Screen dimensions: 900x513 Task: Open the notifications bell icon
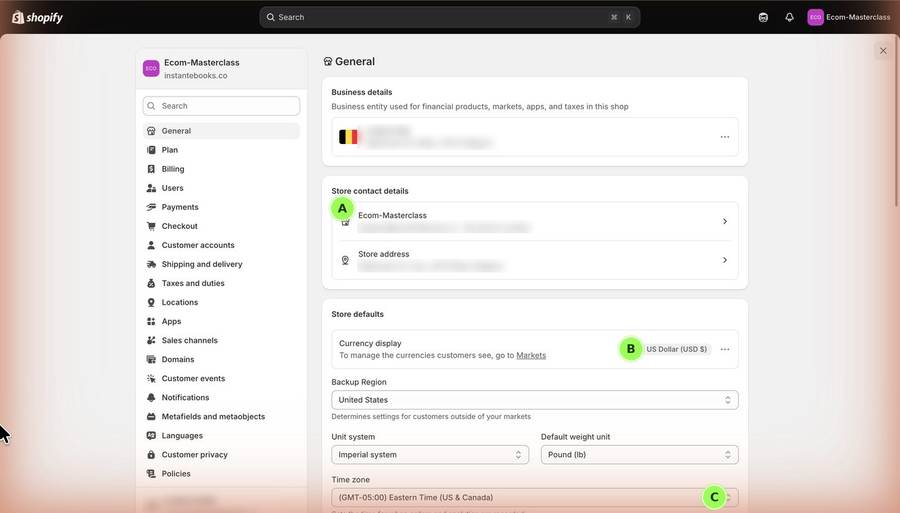point(789,17)
